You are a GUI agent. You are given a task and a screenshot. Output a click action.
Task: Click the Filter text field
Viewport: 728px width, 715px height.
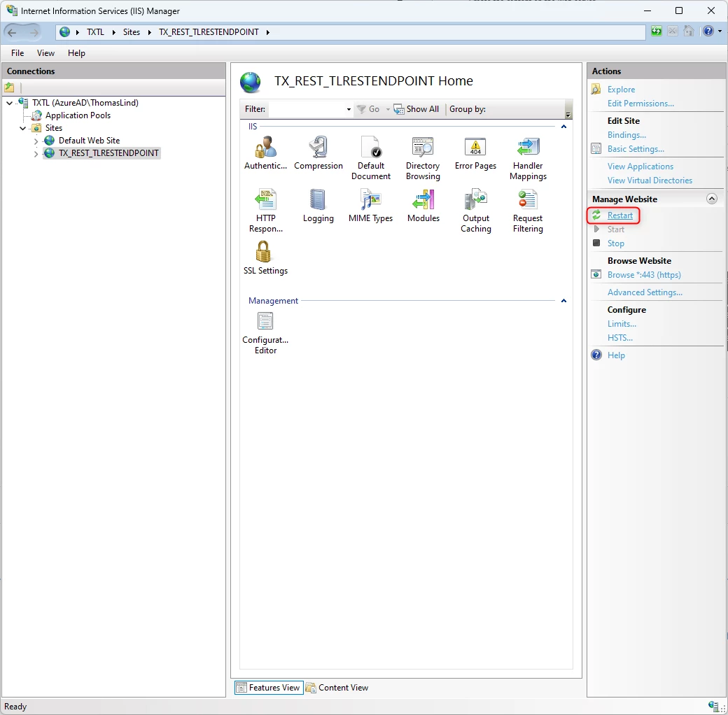(x=307, y=110)
